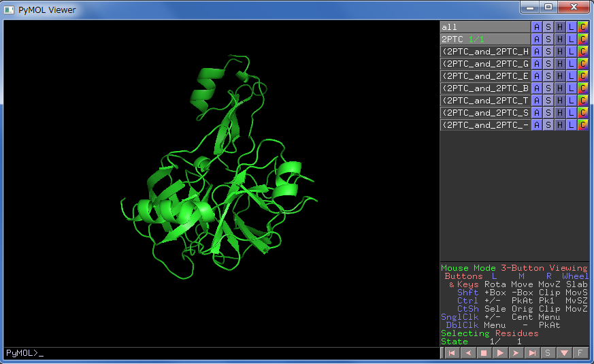Open the Color swatch for 2PTC object
The width and height of the screenshot is (594, 364).
[x=583, y=39]
